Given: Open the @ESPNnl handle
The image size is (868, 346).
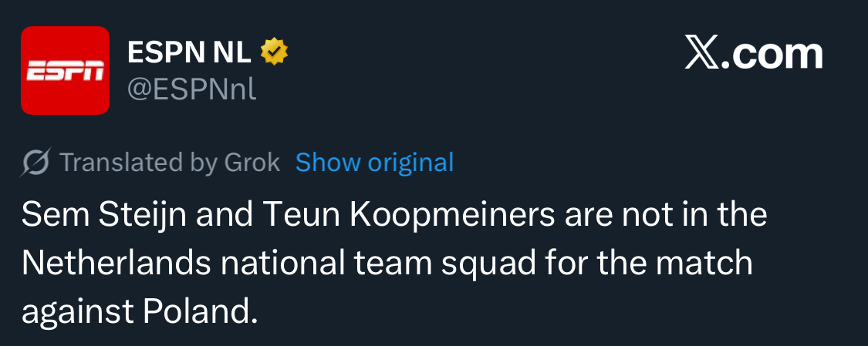Looking at the screenshot, I should tap(191, 89).
